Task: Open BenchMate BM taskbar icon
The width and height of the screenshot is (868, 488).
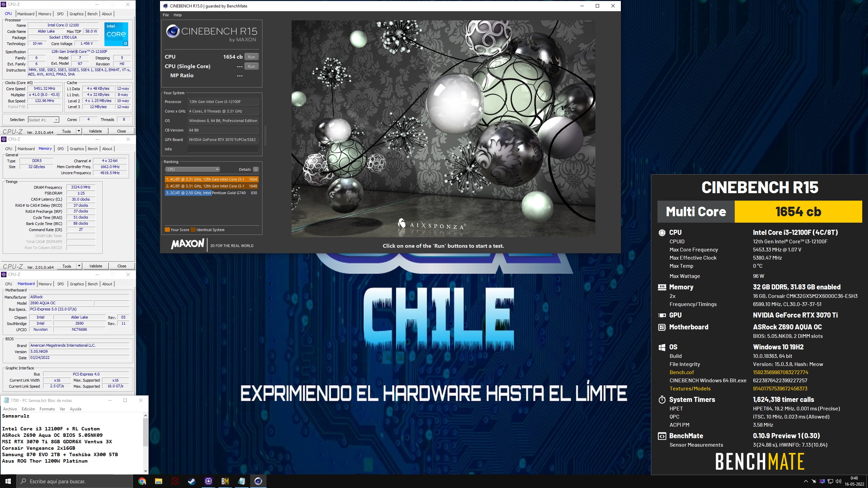Action: click(x=225, y=481)
